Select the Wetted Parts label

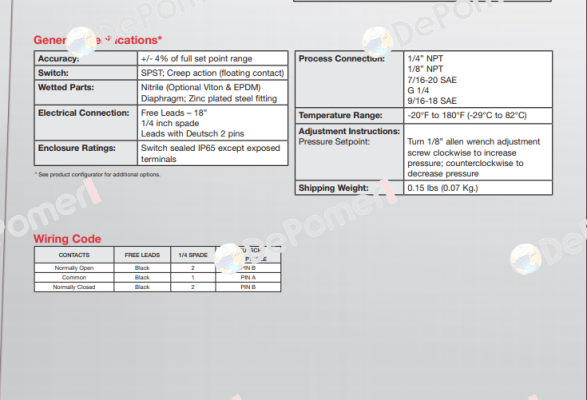pos(66,87)
